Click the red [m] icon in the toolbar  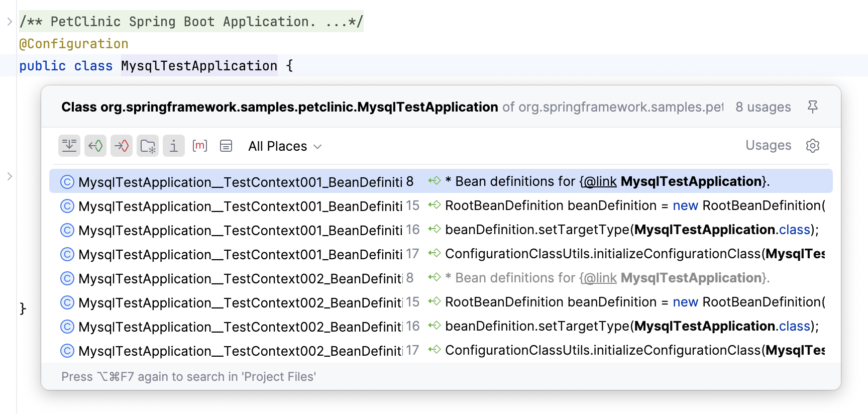pos(200,146)
